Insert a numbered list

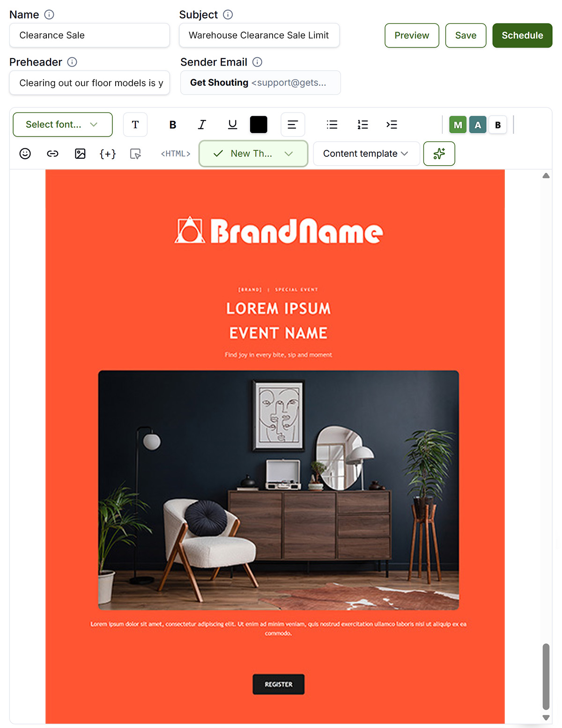(362, 125)
